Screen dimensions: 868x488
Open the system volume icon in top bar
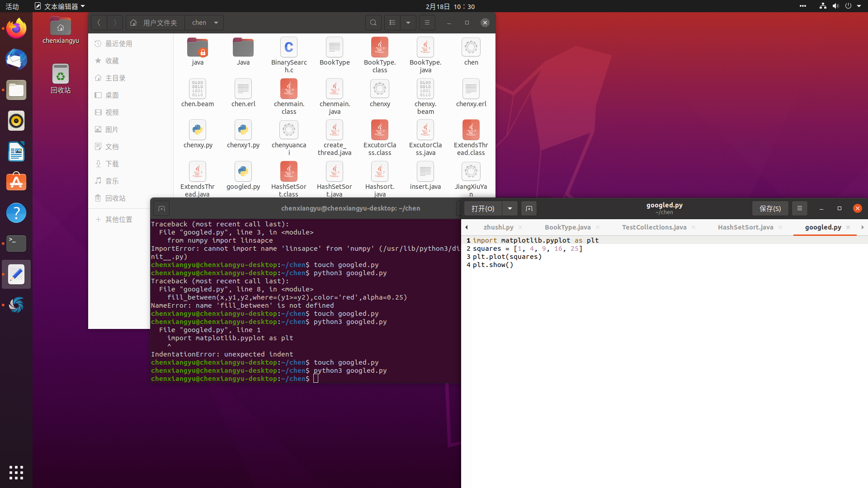[835, 6]
